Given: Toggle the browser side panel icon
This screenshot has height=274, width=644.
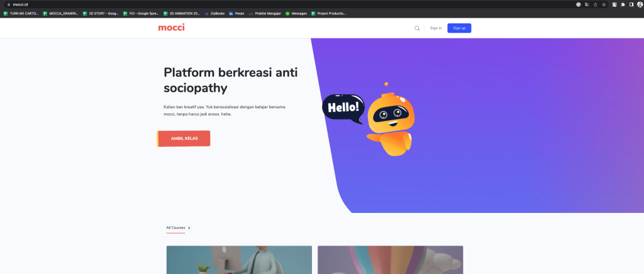Looking at the screenshot, I should tap(631, 4).
